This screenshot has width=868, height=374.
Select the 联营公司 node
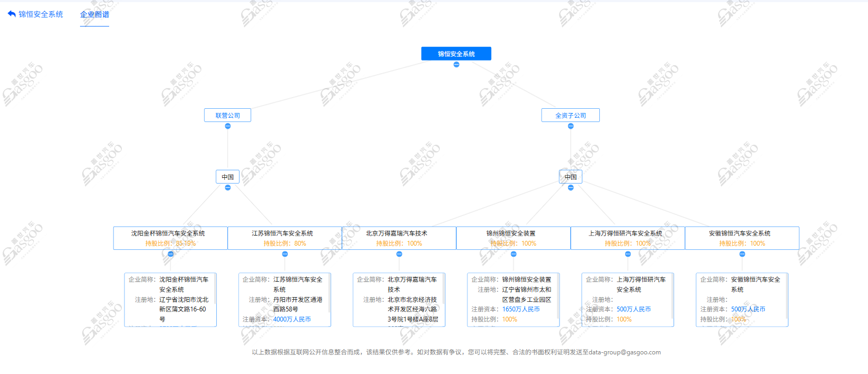coord(227,115)
